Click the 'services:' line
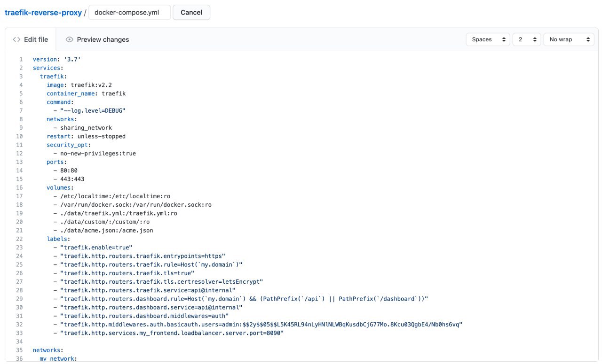602x364 pixels. coord(48,68)
